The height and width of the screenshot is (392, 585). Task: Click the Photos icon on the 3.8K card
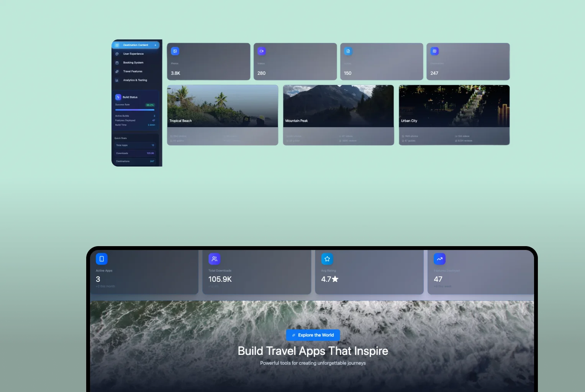pos(175,51)
